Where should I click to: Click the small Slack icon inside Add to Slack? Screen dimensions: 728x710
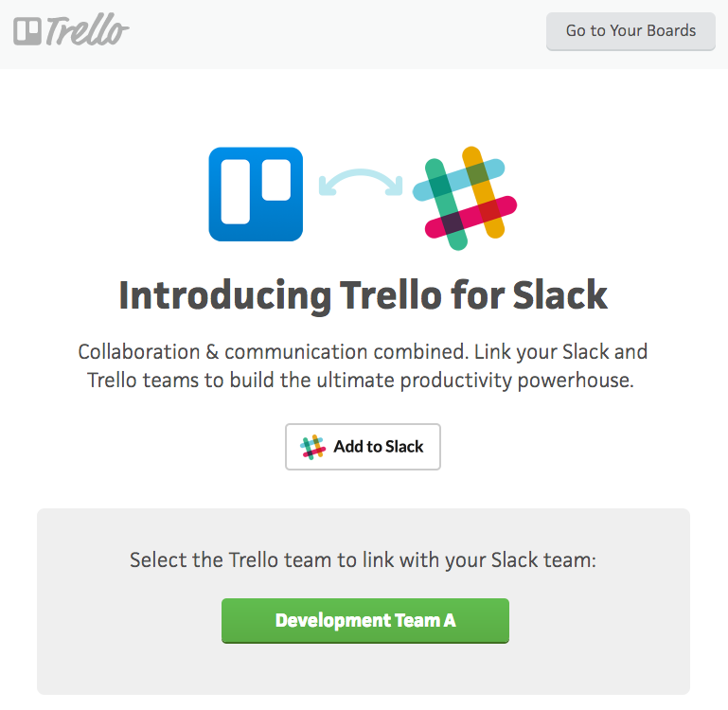312,447
